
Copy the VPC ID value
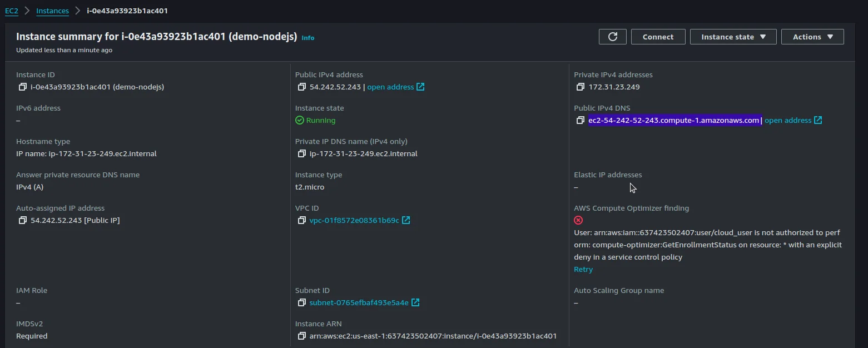(301, 221)
